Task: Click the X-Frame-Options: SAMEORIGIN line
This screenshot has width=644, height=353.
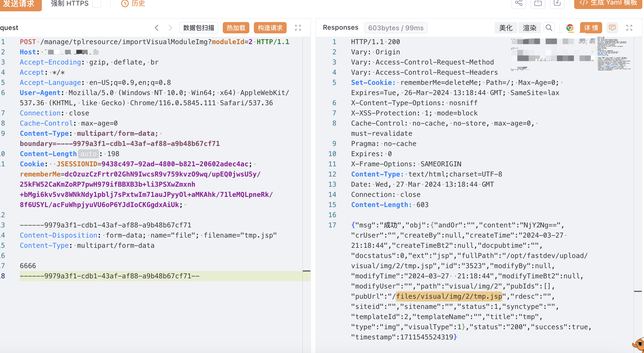Action: (x=406, y=164)
